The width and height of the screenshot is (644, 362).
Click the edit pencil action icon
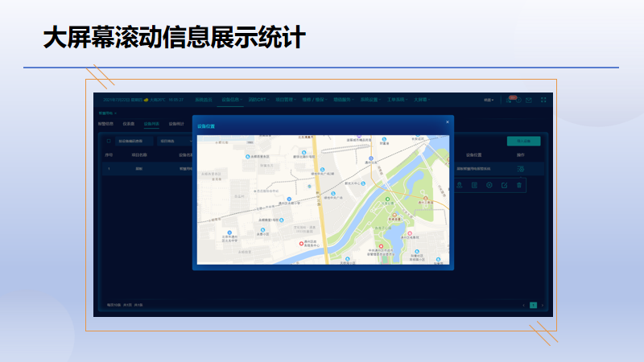(504, 185)
